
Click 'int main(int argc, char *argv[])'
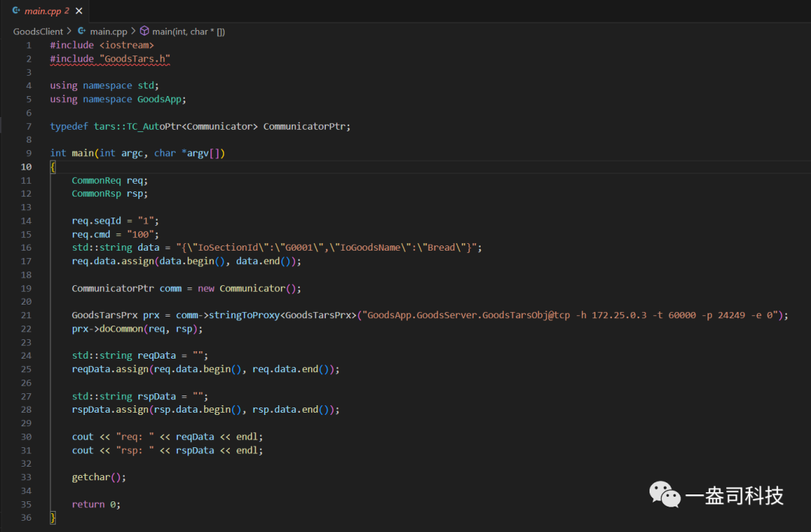[x=137, y=154]
